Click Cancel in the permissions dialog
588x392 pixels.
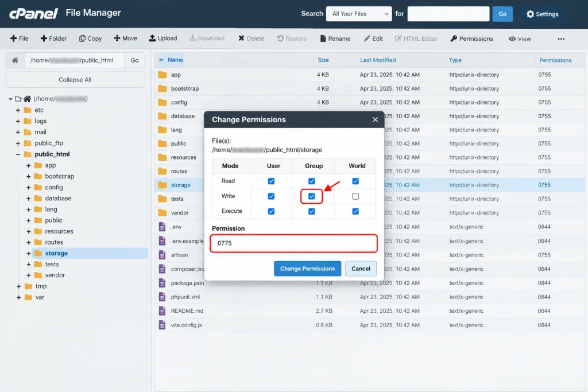click(x=361, y=269)
